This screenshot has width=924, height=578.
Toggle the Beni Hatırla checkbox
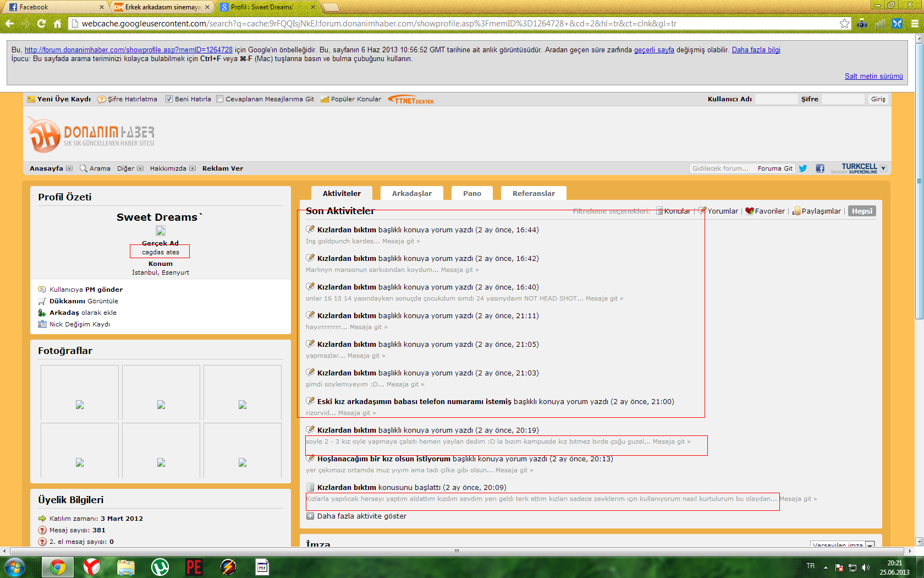(x=169, y=99)
